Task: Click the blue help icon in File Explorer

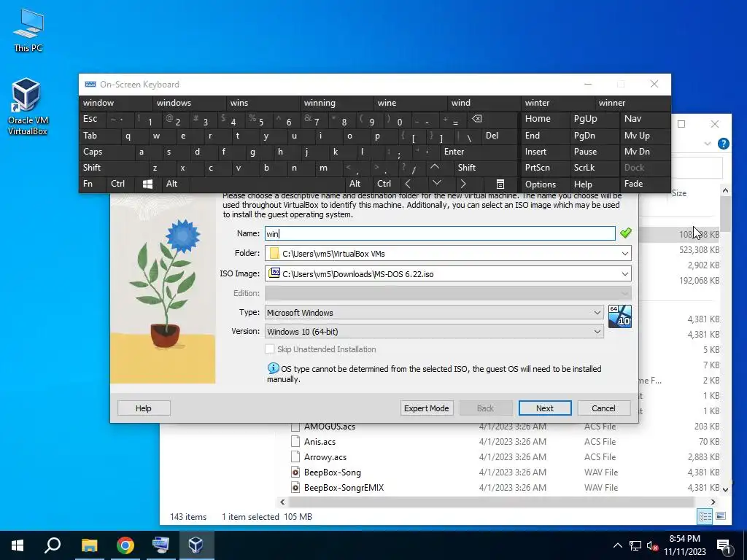Action: 723,144
